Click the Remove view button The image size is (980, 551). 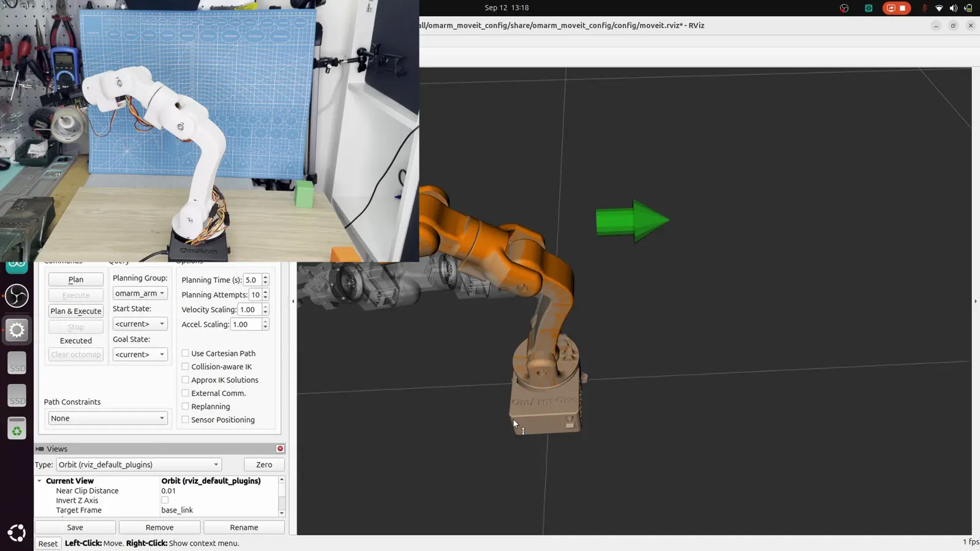[x=160, y=527]
